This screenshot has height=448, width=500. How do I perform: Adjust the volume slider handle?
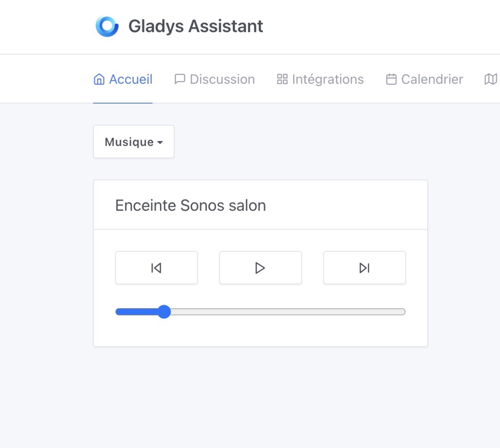[164, 312]
